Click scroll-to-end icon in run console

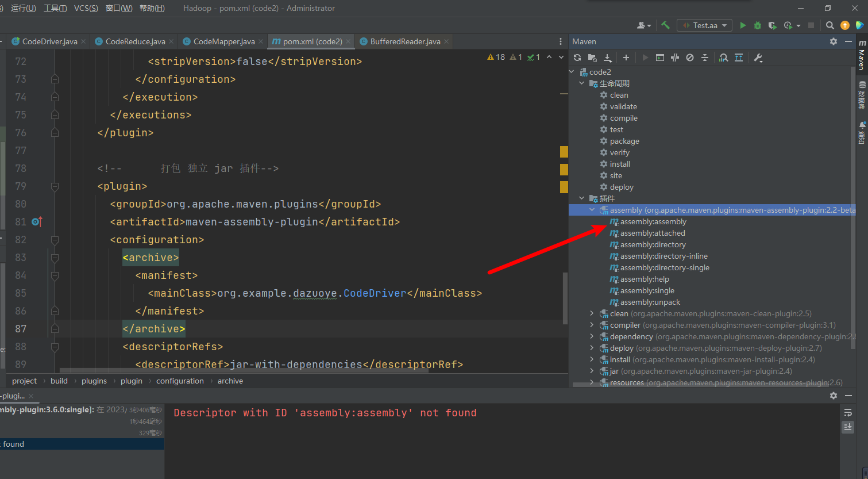point(848,427)
